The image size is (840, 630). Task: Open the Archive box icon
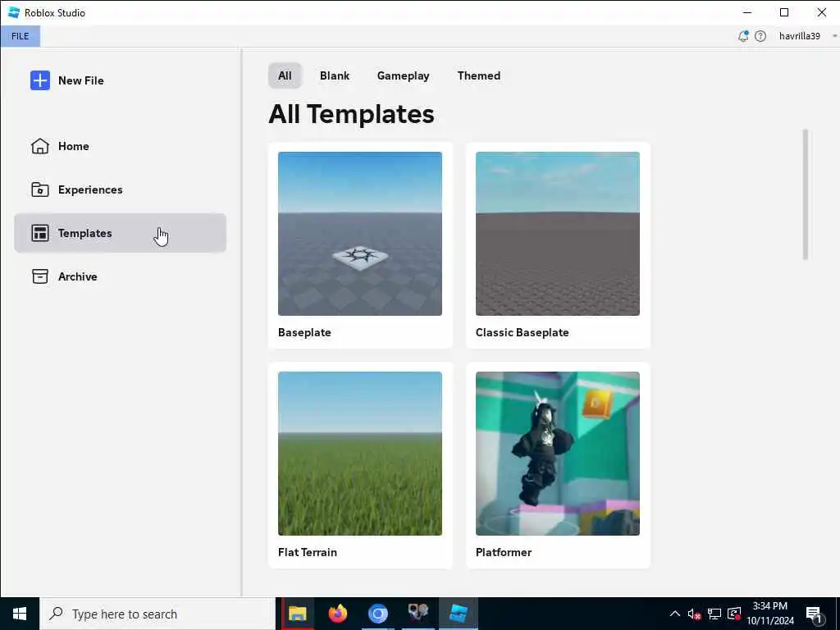coord(40,276)
